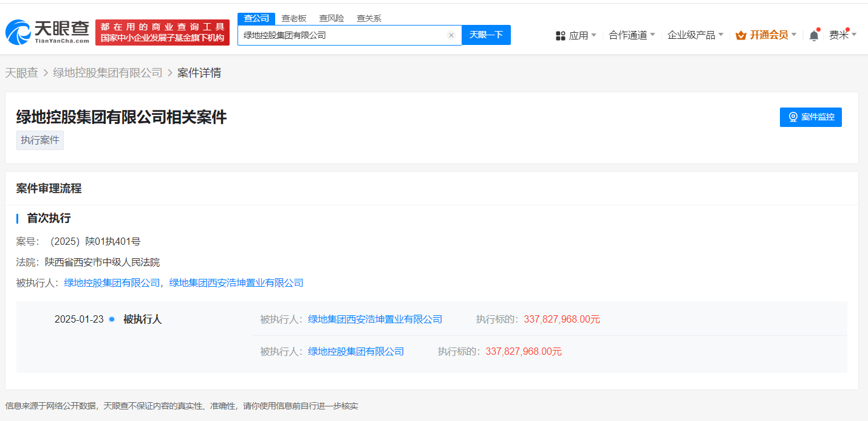
Task: Click the data source disclaimer text
Action: (x=182, y=406)
